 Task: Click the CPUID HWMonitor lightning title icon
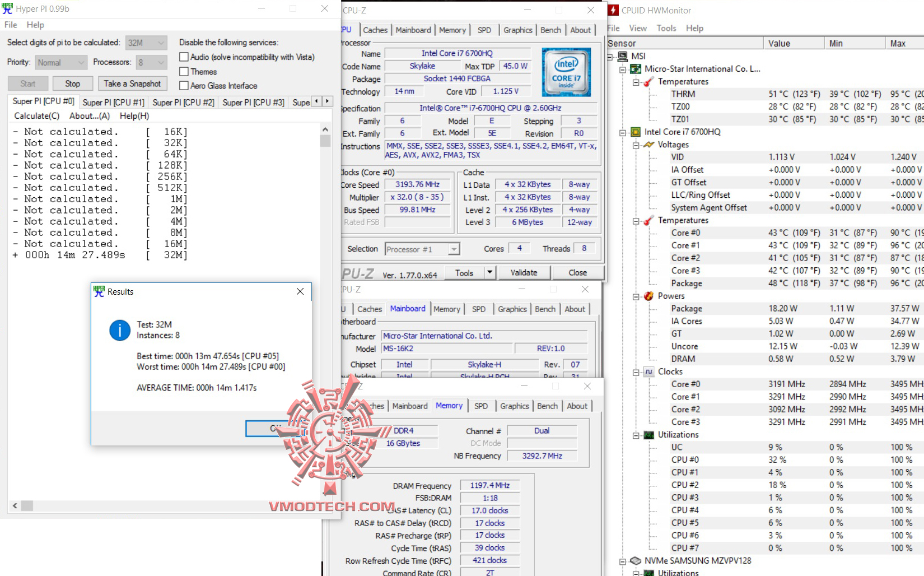click(x=614, y=10)
